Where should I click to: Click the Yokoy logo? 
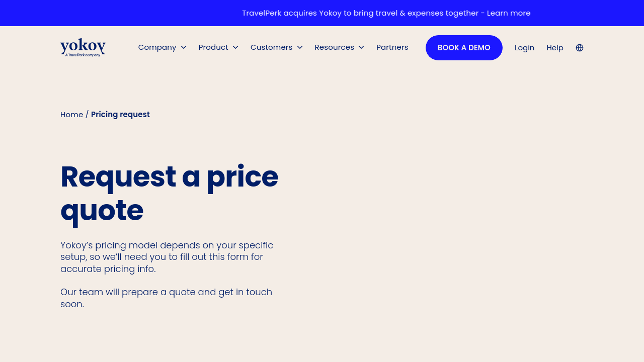click(x=83, y=48)
